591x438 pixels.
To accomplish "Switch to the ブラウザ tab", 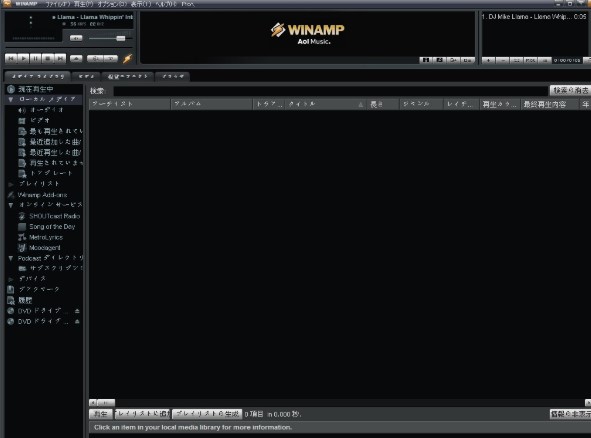I will point(173,77).
